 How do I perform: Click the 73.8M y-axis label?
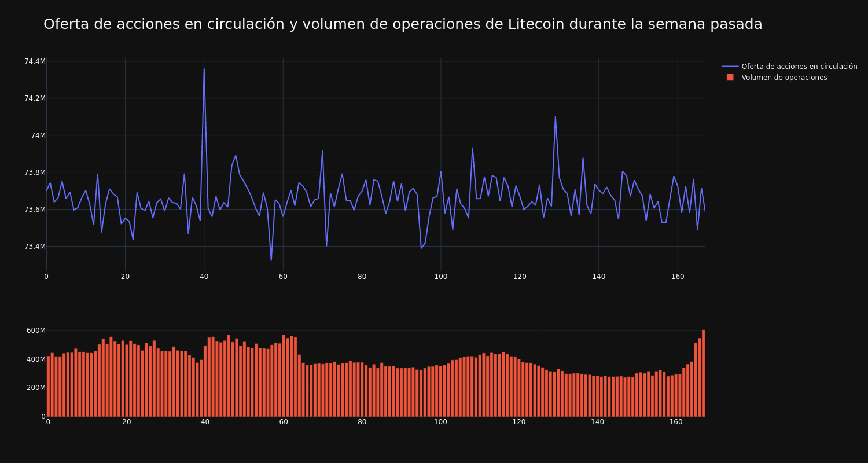[35, 172]
